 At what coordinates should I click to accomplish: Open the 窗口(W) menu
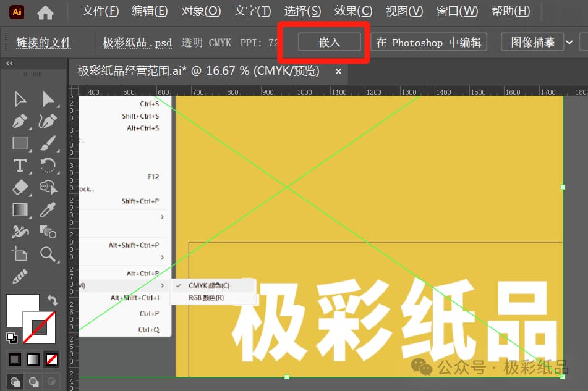(x=457, y=11)
